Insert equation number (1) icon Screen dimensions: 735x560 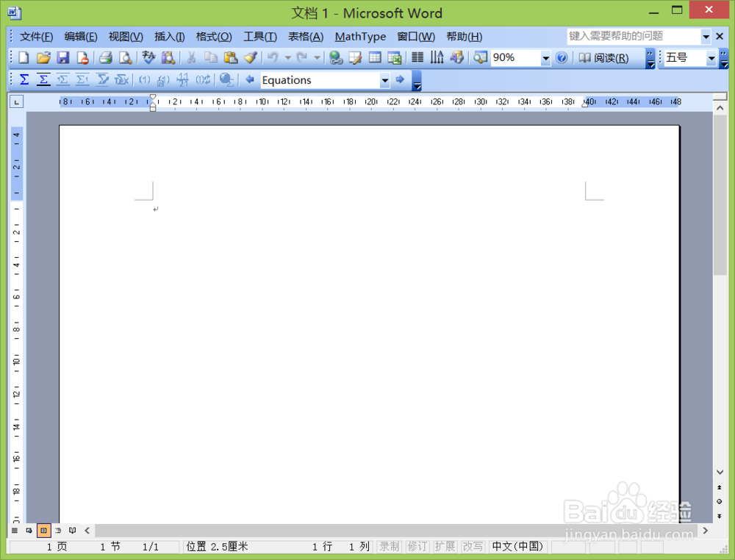point(144,80)
